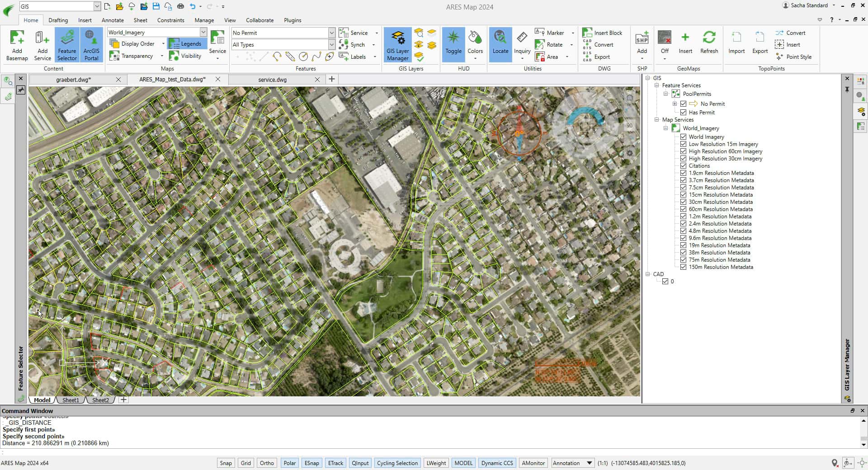Toggle the Grid status button

pyautogui.click(x=245, y=463)
